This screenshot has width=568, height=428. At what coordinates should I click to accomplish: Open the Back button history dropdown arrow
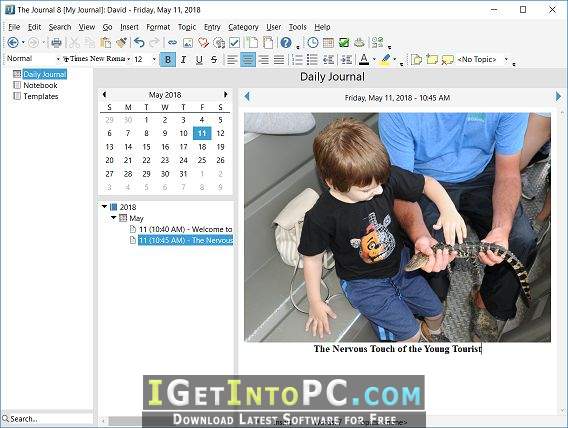click(x=23, y=43)
